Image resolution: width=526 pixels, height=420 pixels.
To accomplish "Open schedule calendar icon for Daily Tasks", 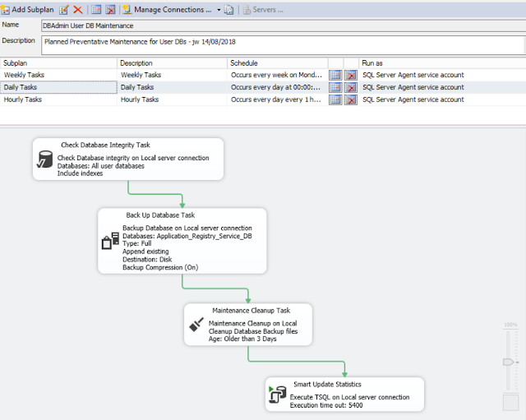I will tap(335, 87).
